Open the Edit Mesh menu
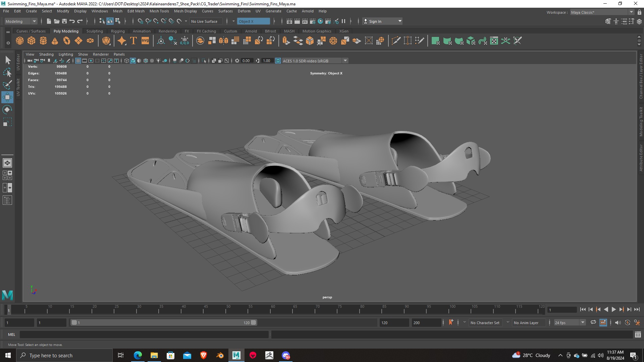The image size is (644, 362). (136, 11)
